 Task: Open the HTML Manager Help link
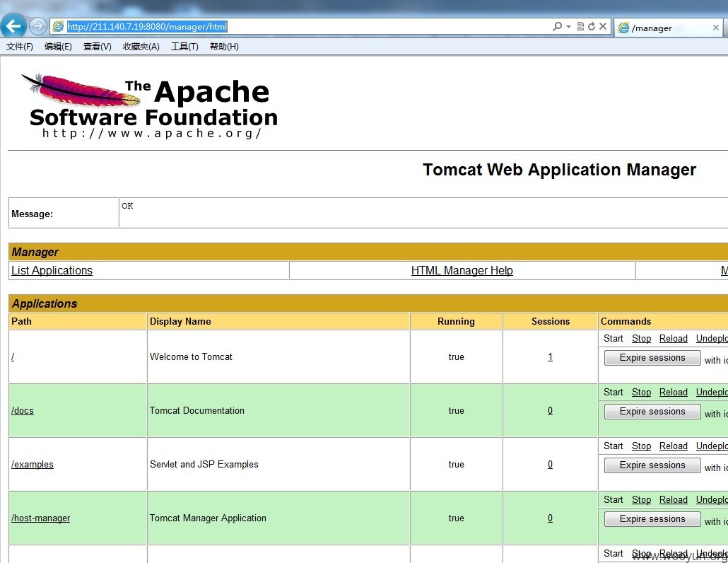[x=462, y=270]
